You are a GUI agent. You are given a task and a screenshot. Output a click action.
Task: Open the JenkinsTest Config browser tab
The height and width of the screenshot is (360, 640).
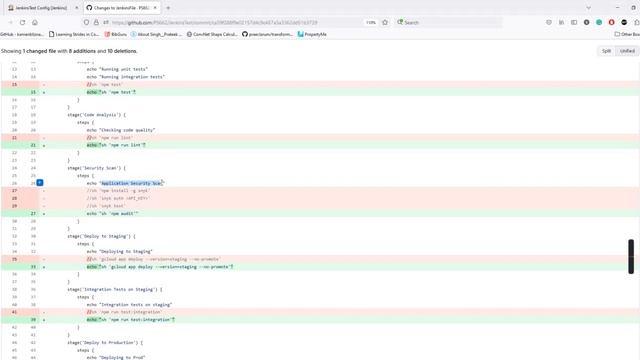pyautogui.click(x=41, y=8)
